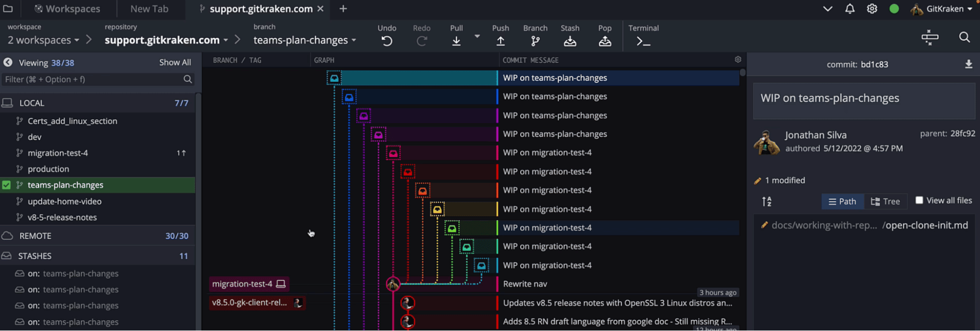Pull changes with the Pull icon
The height and width of the screenshot is (331, 980).
[x=456, y=42]
